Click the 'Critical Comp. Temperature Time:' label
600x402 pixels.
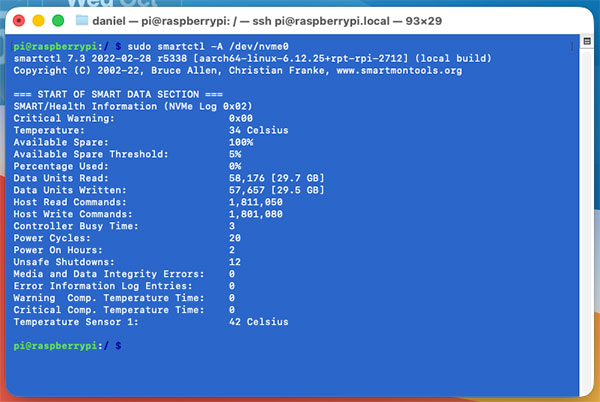[109, 310]
